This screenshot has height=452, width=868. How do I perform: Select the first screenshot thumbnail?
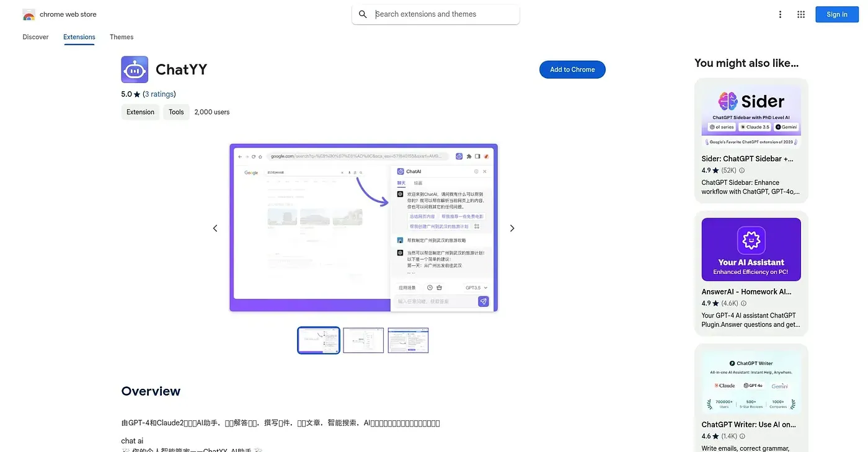[319, 340]
